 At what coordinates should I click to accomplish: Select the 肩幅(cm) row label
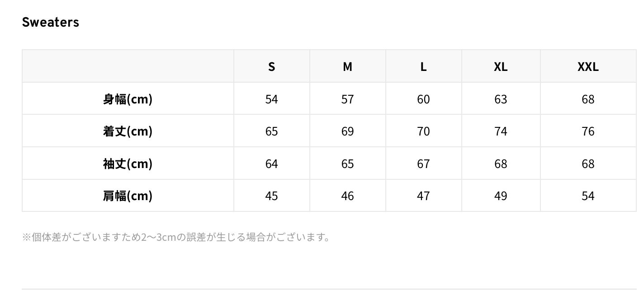pos(128,196)
